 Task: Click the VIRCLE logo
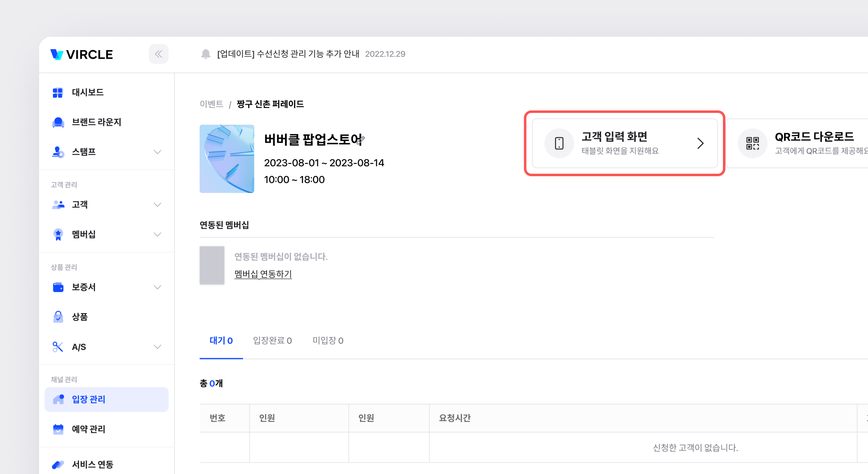pyautogui.click(x=81, y=55)
